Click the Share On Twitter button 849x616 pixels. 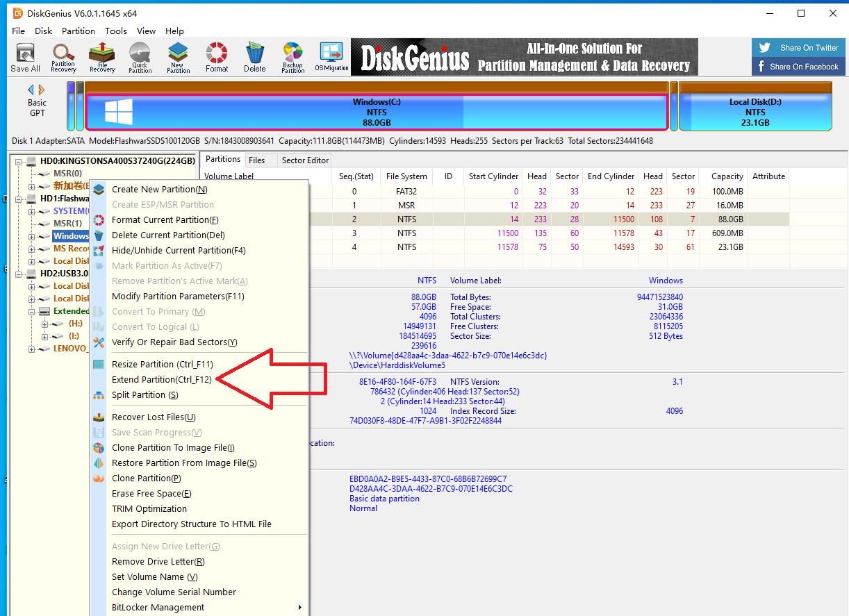point(798,48)
